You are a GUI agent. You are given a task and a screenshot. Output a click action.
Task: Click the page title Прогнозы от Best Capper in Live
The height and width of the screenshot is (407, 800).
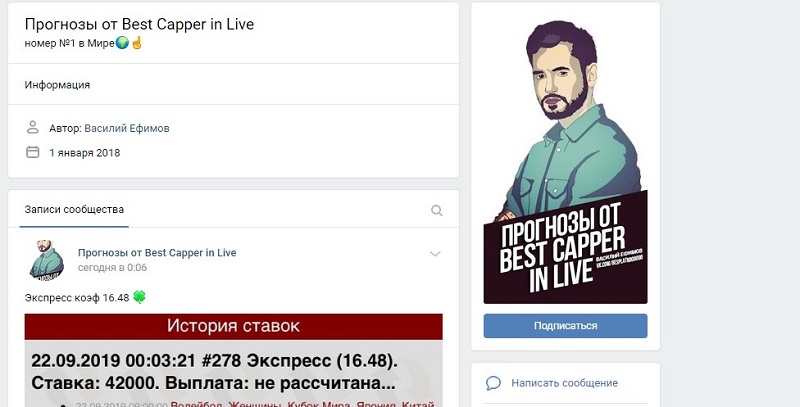click(139, 24)
